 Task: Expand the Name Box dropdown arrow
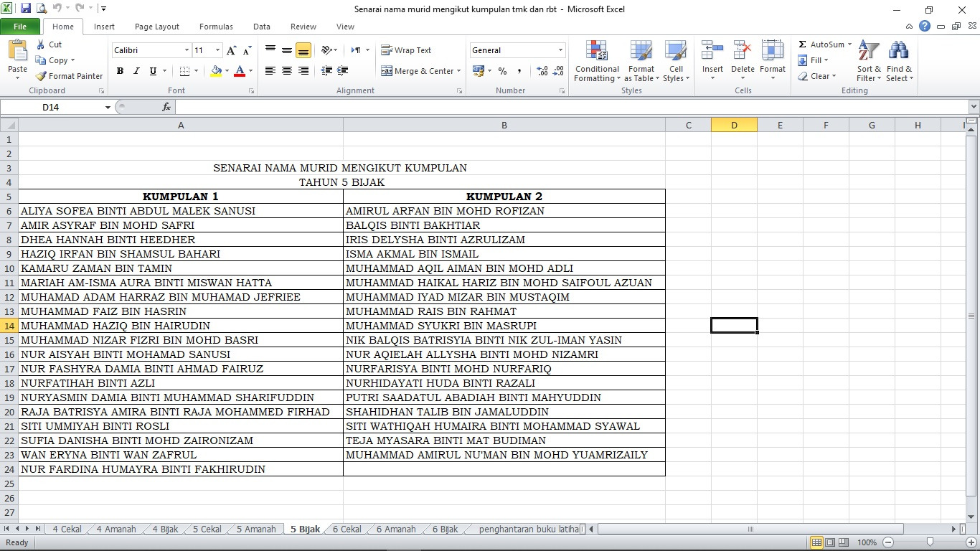coord(108,107)
